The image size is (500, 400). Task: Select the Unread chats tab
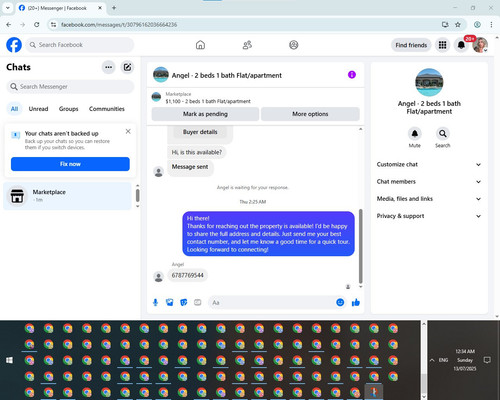(38, 109)
